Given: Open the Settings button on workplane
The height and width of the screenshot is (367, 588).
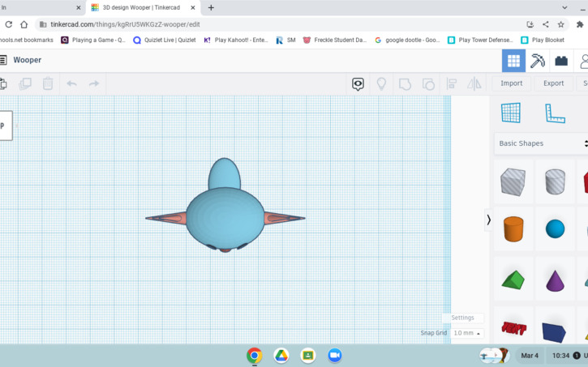Looking at the screenshot, I should [462, 318].
